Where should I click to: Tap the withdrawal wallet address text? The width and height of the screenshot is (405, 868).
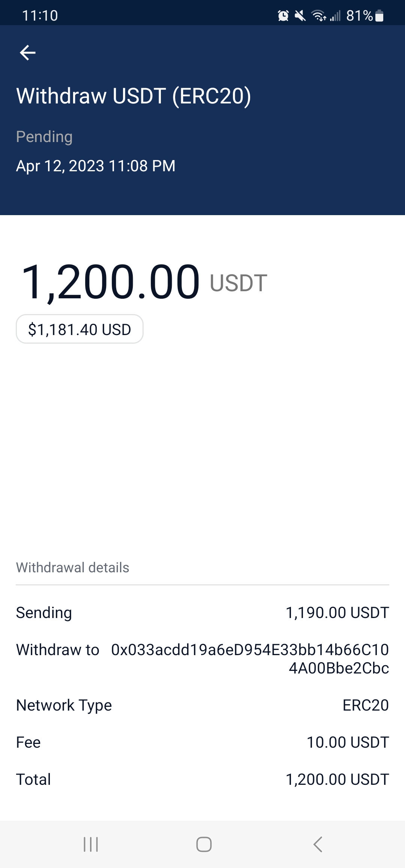(250, 659)
